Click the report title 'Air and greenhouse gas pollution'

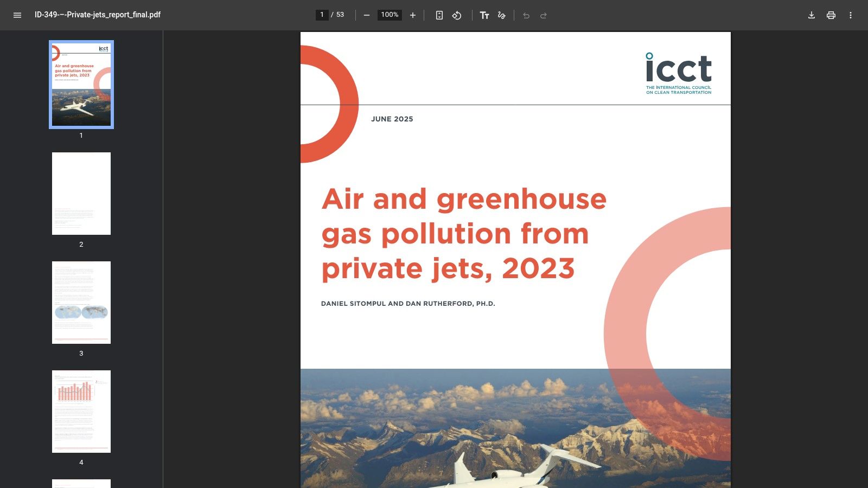464,234
